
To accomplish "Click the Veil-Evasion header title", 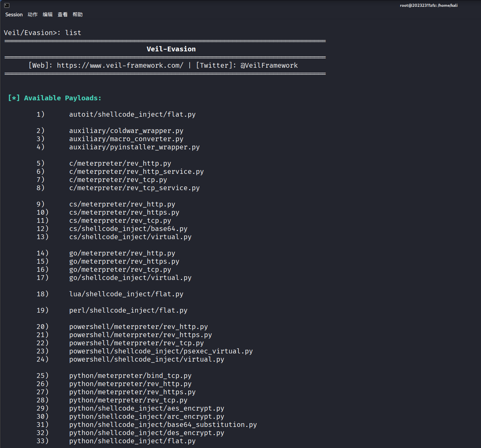I will click(171, 49).
